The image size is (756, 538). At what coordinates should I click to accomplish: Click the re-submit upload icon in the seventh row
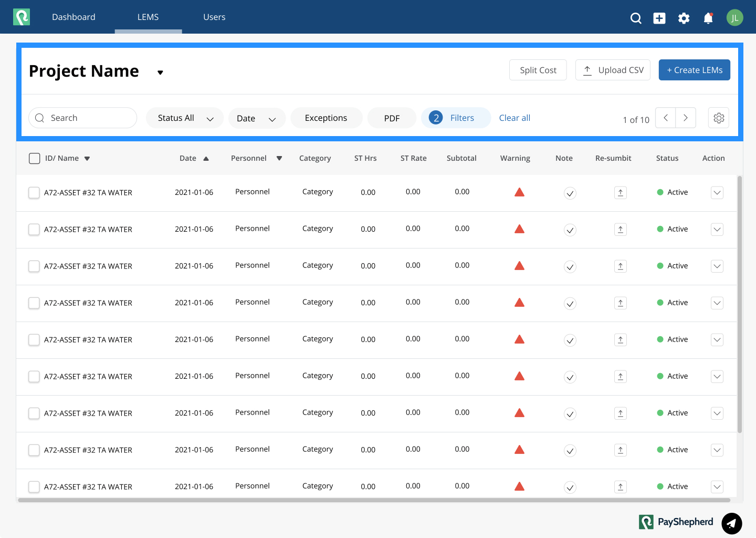(621, 413)
